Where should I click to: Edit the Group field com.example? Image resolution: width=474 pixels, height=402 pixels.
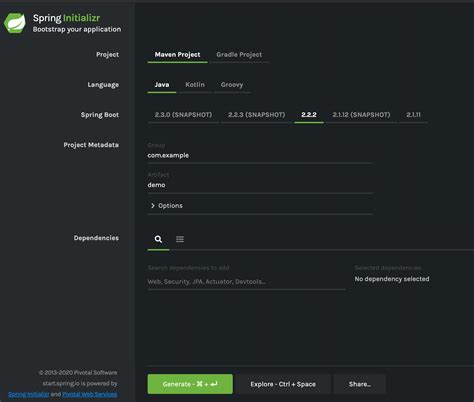tap(260, 156)
